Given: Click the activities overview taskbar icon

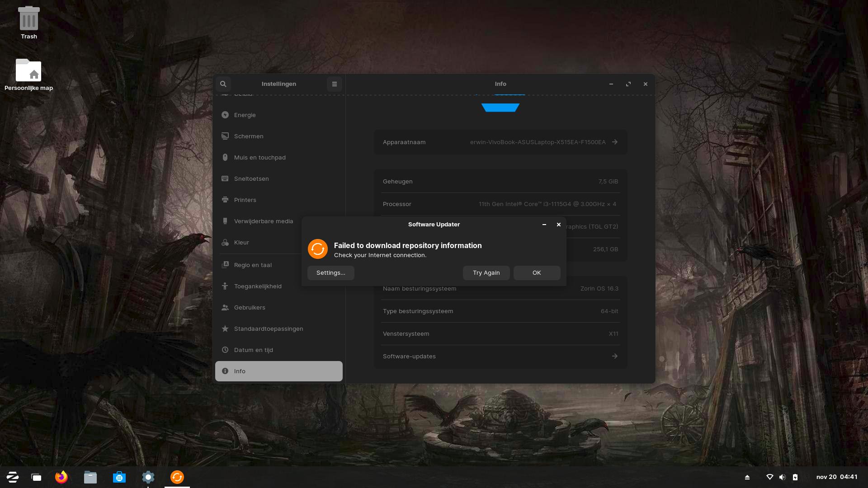Looking at the screenshot, I should click(36, 477).
